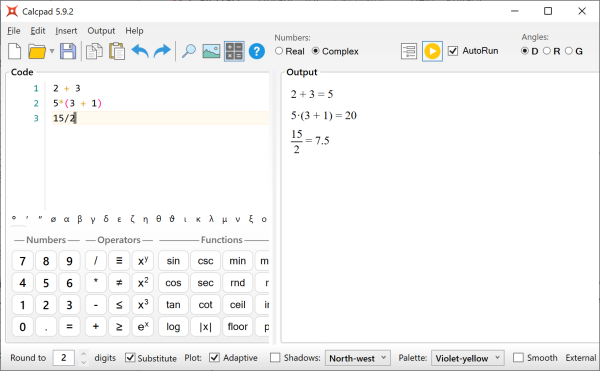
Task: Paste with the clipboard icon
Action: [117, 51]
